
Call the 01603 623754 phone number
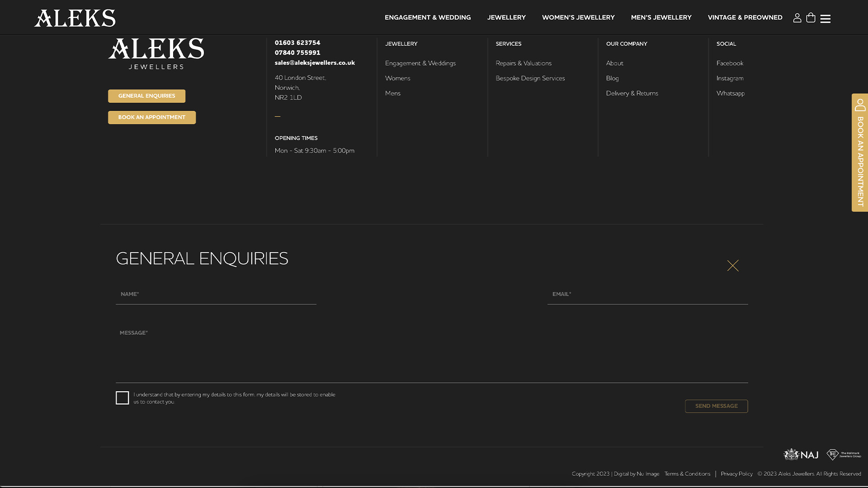[x=297, y=43]
